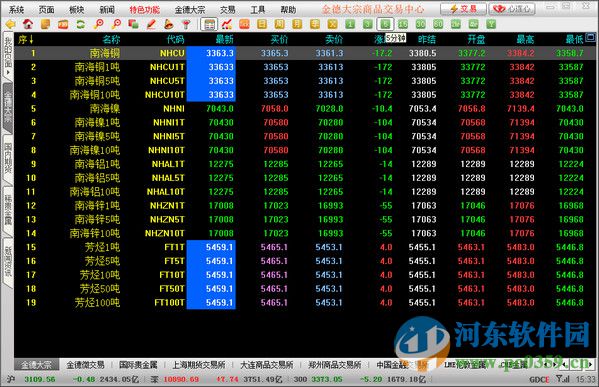
Task: Switch to the quote table view icon
Action: click(x=209, y=24)
